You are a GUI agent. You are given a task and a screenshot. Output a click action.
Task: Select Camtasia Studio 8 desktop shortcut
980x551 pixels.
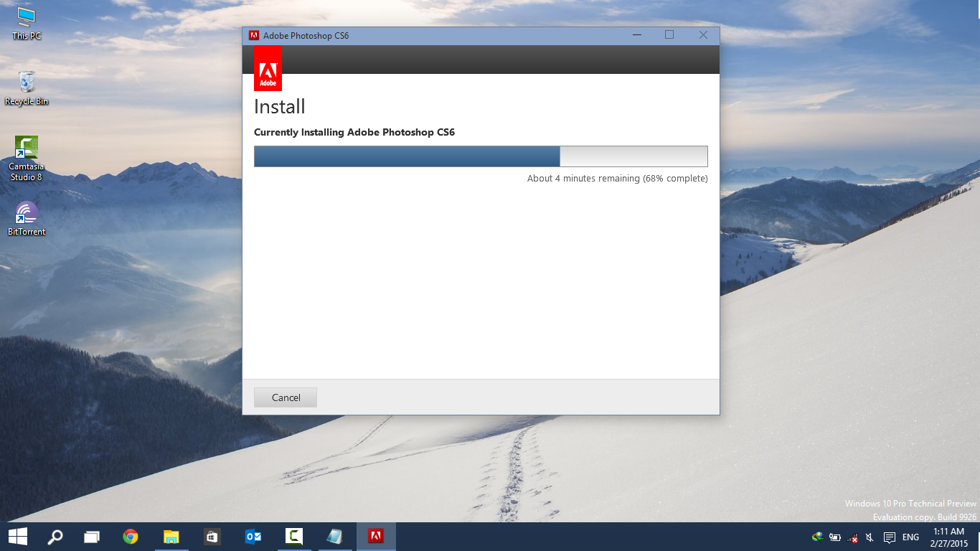click(27, 159)
